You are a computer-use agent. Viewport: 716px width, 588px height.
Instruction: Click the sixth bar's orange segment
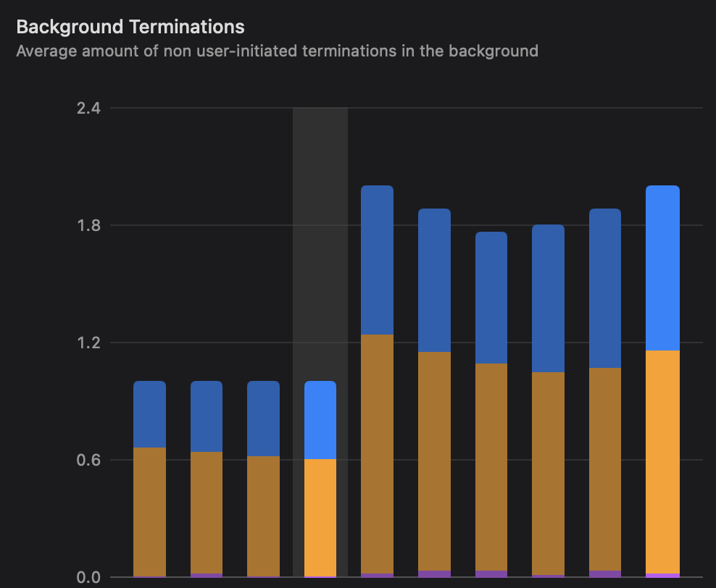tap(434, 461)
